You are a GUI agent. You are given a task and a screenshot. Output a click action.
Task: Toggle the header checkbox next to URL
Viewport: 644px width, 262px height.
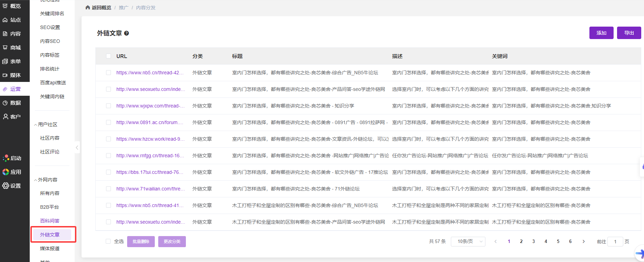(108, 56)
